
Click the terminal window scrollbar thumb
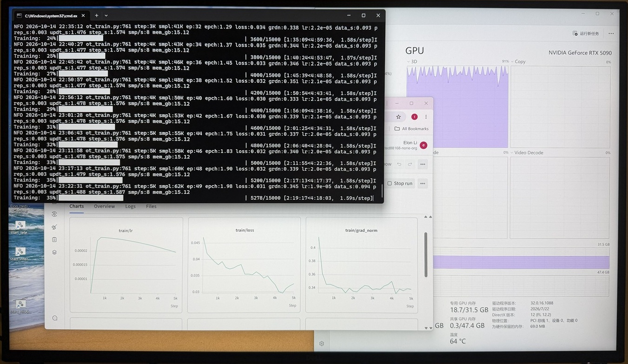click(382, 191)
